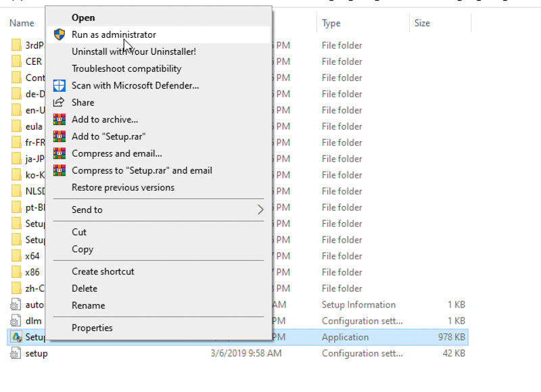This screenshot has width=541, height=392.
Task: Open Properties for the Setup file
Action: click(x=93, y=327)
